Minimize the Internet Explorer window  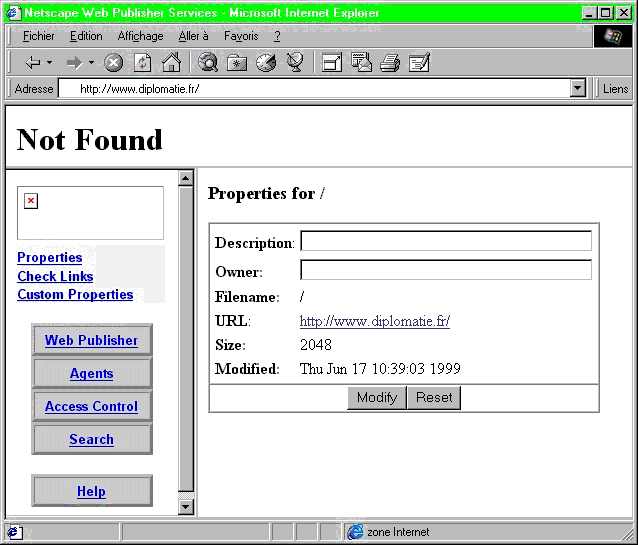coord(590,13)
